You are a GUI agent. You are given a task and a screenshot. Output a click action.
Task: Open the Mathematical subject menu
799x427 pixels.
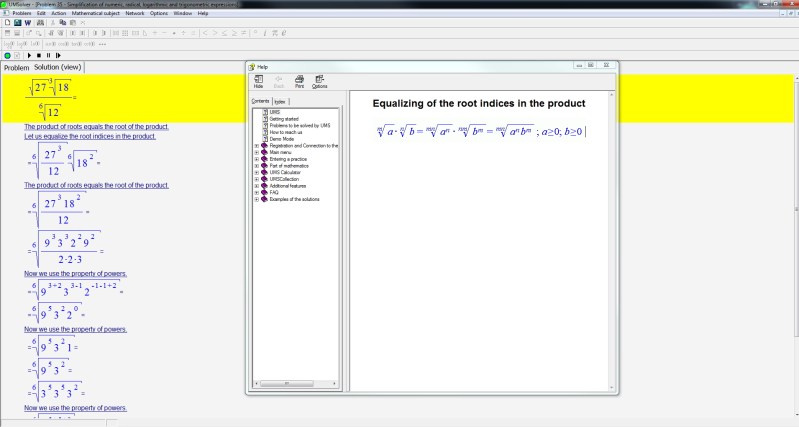click(96, 13)
